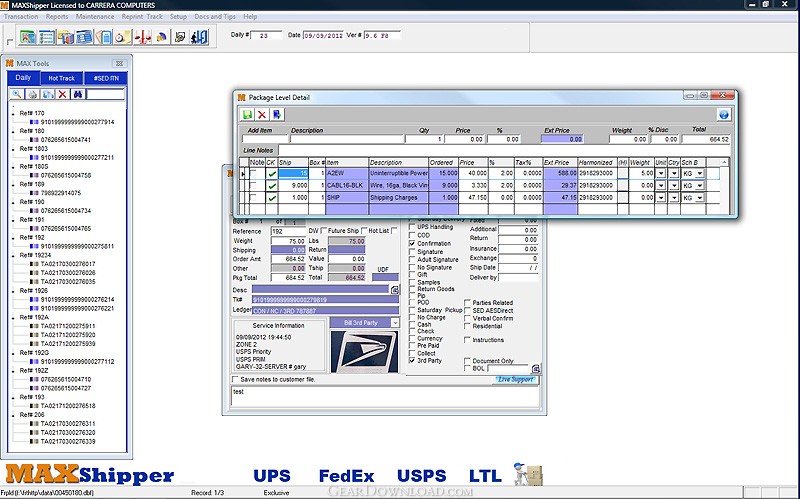Click the yellow and blue fan toolbar icon
The height and width of the screenshot is (499, 800).
161,37
